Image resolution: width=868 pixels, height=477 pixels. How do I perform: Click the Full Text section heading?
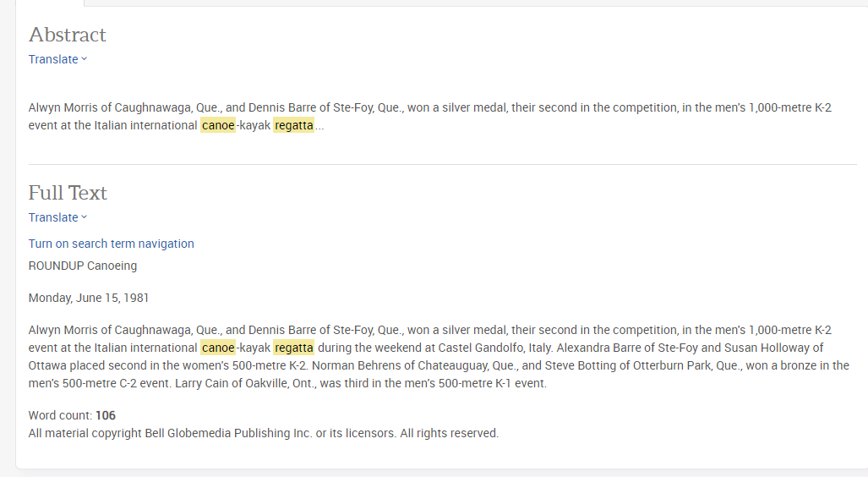pyautogui.click(x=68, y=193)
